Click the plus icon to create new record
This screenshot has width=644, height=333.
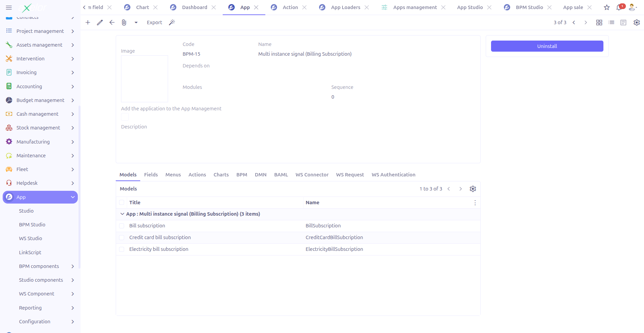pyautogui.click(x=88, y=22)
